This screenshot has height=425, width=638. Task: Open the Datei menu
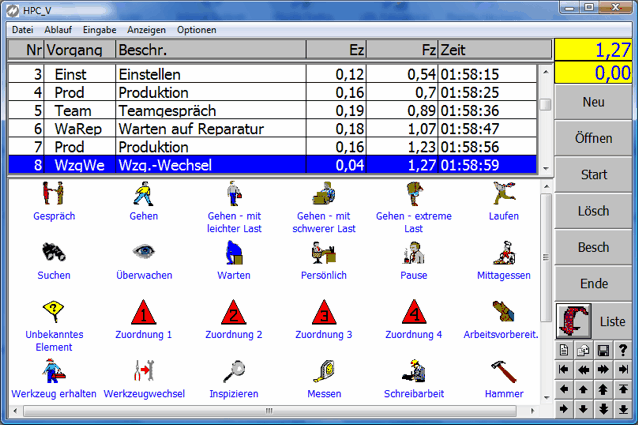[22, 30]
